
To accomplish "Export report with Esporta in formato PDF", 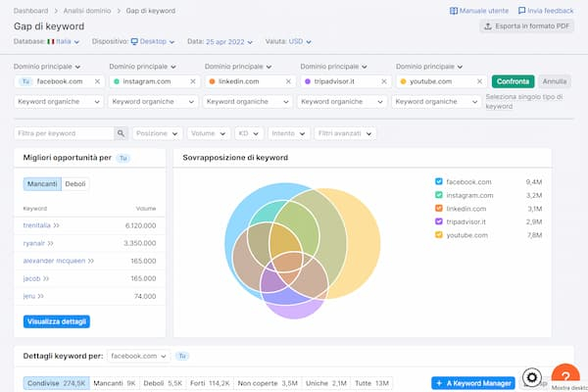I will tap(526, 26).
